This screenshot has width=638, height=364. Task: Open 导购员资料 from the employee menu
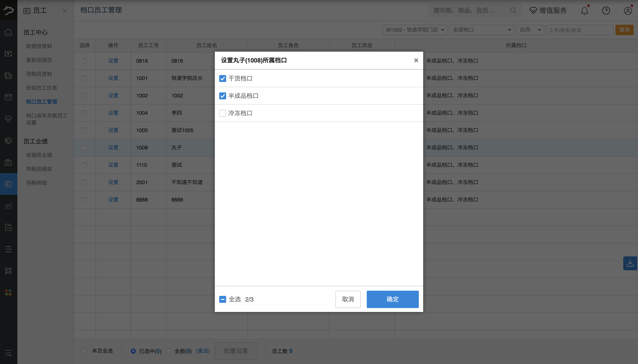(x=39, y=74)
